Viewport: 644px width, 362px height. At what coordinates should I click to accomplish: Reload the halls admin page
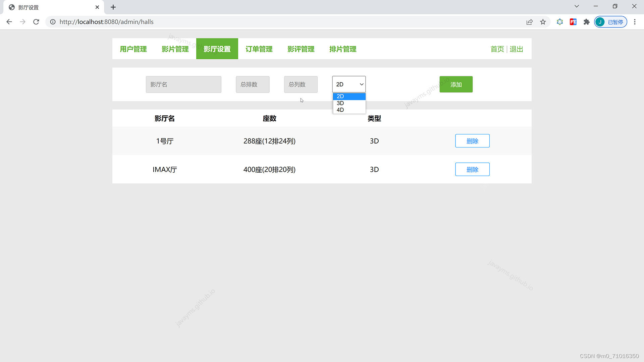36,22
